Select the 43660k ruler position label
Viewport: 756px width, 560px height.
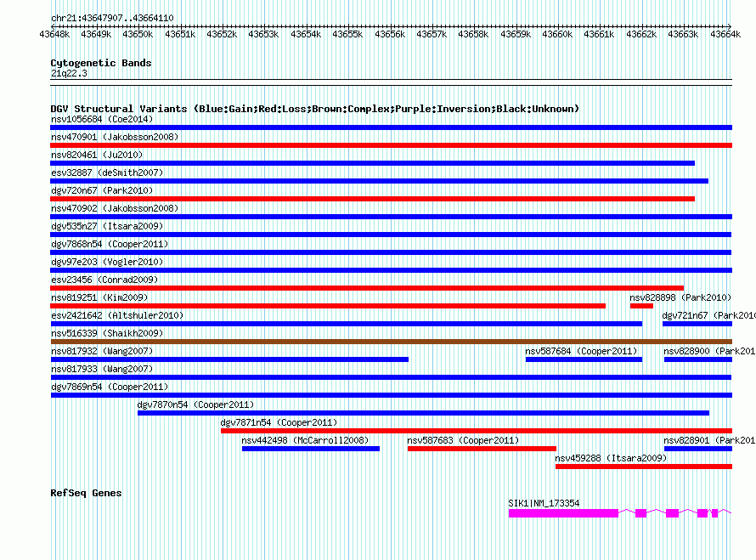pos(557,34)
